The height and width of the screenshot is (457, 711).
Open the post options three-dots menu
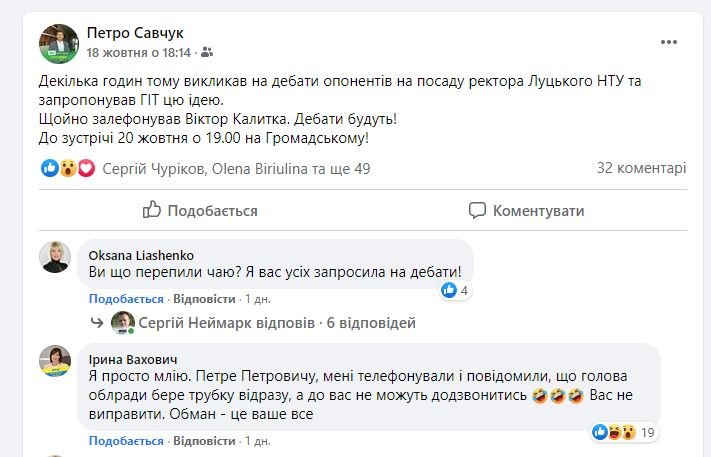coord(669,42)
